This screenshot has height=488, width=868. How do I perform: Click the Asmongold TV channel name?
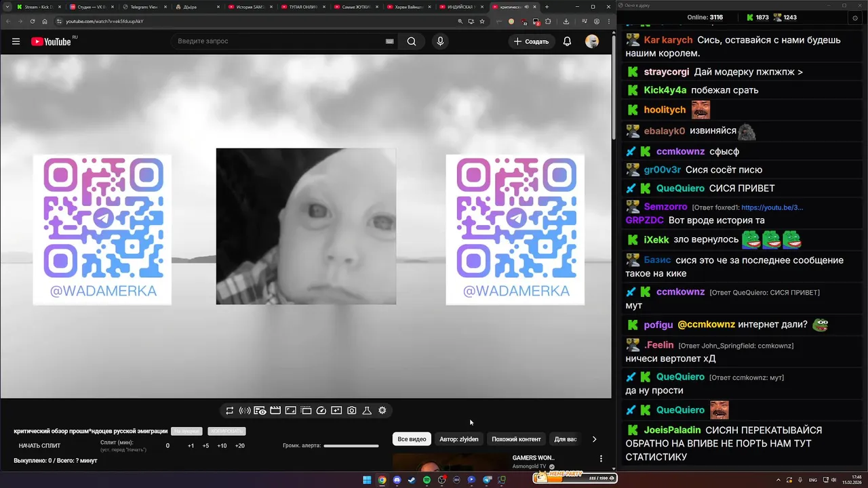coord(529,467)
